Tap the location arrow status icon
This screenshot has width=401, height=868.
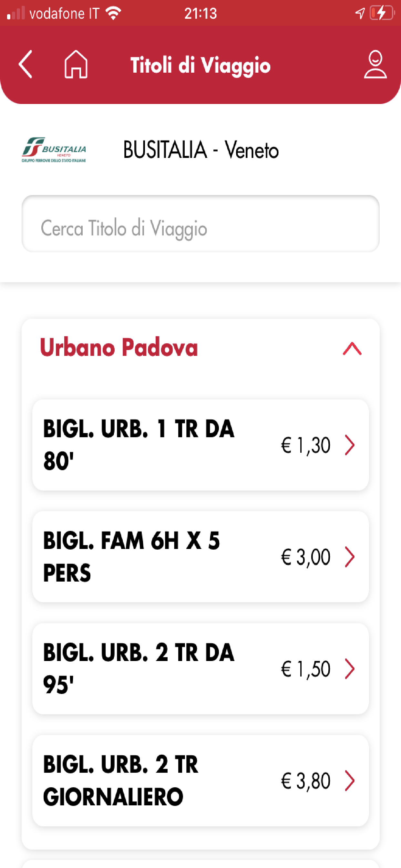[360, 14]
